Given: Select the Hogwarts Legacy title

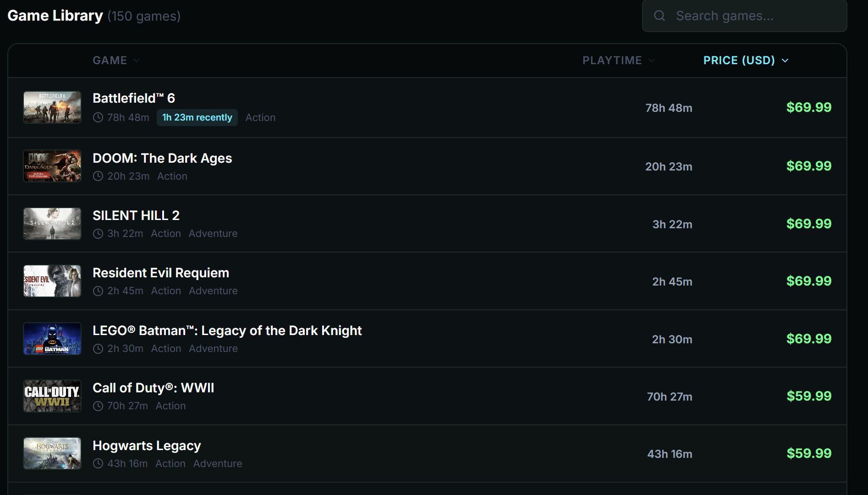Looking at the screenshot, I should [147, 445].
